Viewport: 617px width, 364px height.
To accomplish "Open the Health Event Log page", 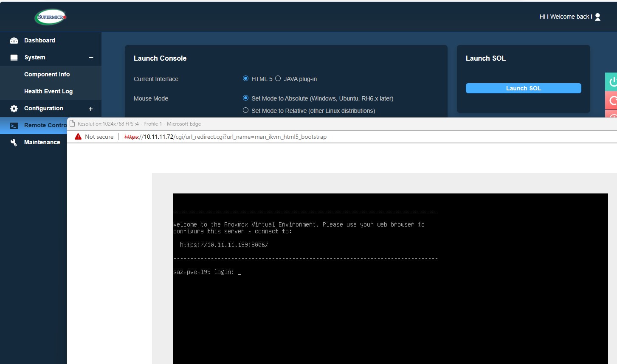I will 48,91.
